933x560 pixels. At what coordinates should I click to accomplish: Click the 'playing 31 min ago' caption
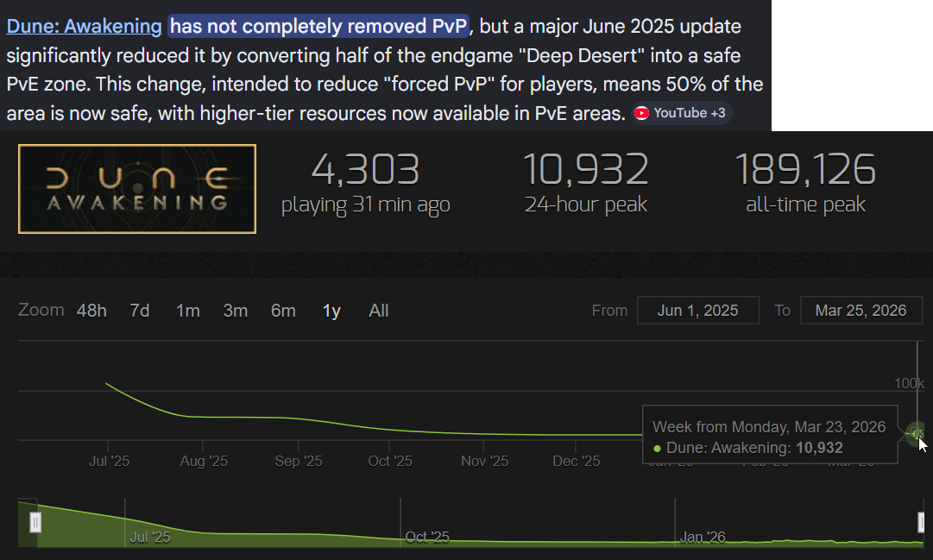point(365,204)
